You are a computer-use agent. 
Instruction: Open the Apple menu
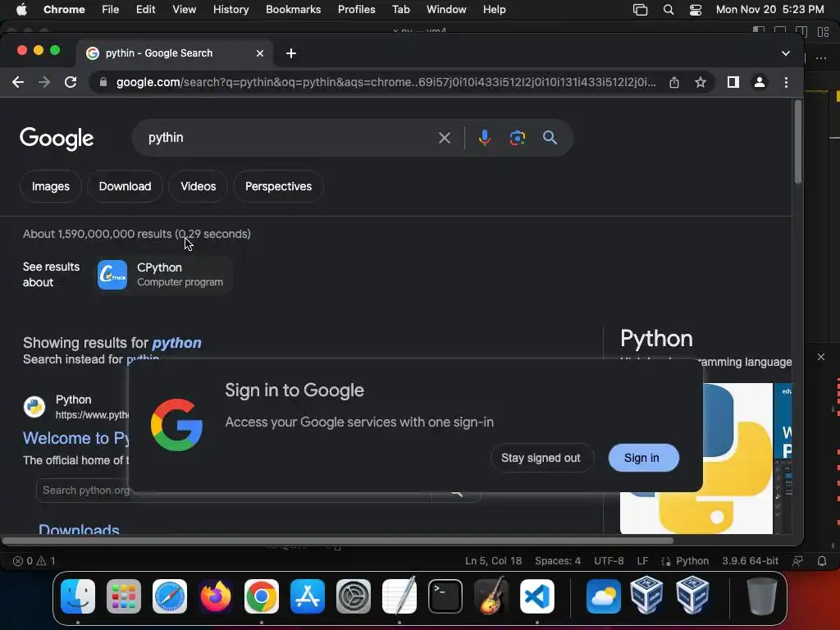pos(21,10)
